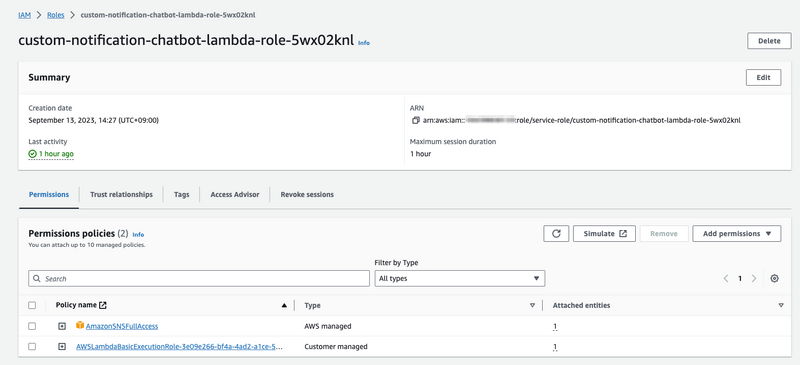Open the Filter by Type dropdown
Viewport: 800px width, 365px height.
[460, 279]
